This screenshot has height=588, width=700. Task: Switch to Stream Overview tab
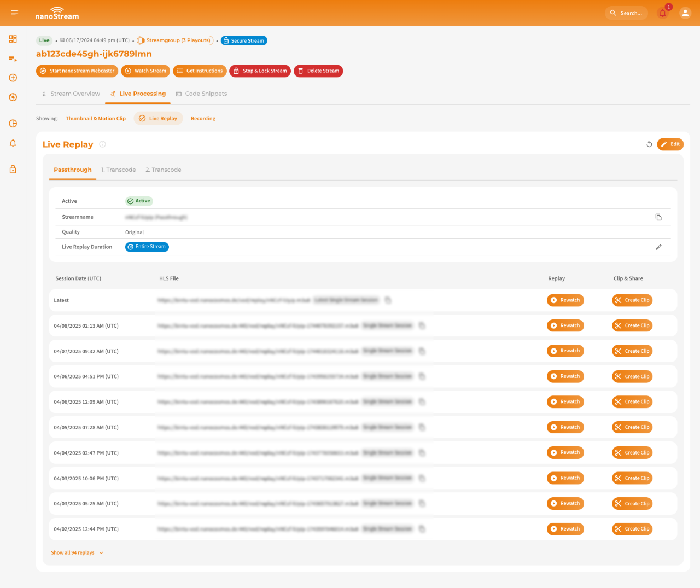[x=71, y=94]
